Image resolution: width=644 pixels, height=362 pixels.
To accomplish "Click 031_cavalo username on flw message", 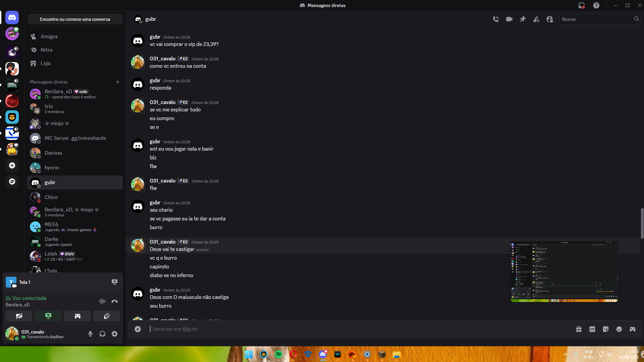I will pyautogui.click(x=163, y=181).
